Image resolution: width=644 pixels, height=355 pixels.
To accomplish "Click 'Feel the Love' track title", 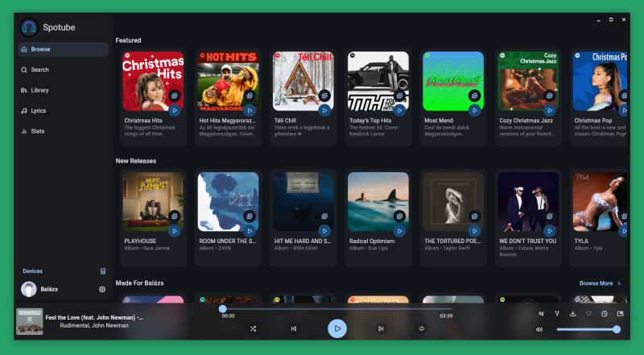I will (x=94, y=318).
